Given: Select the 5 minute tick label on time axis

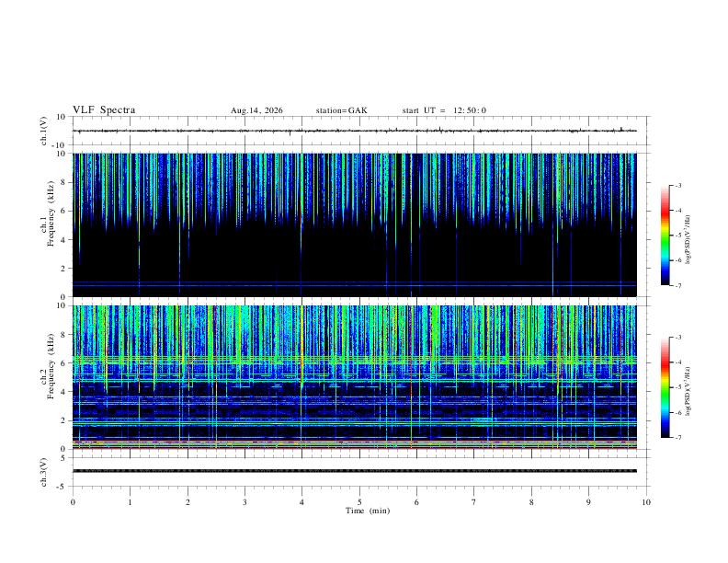Looking at the screenshot, I should (359, 502).
